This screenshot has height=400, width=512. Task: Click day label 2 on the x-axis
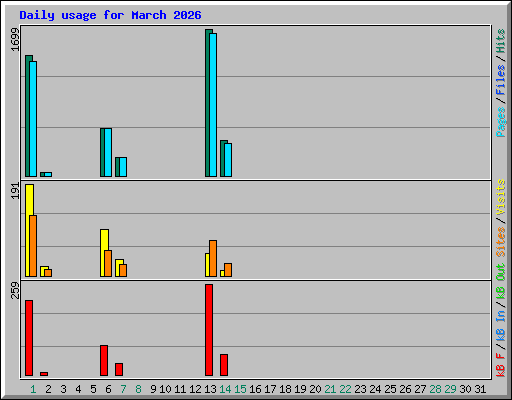pyautogui.click(x=48, y=389)
